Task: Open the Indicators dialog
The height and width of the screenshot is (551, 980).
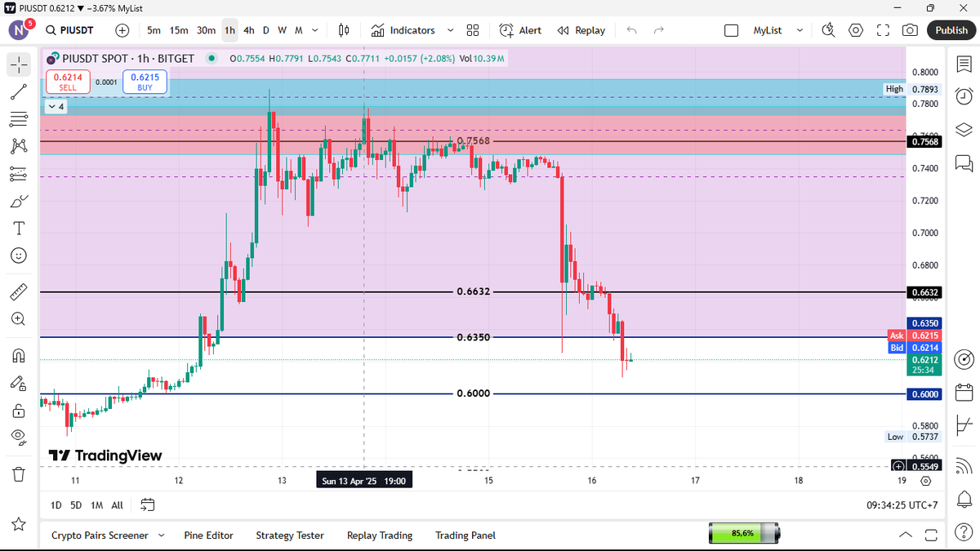Action: coord(403,30)
